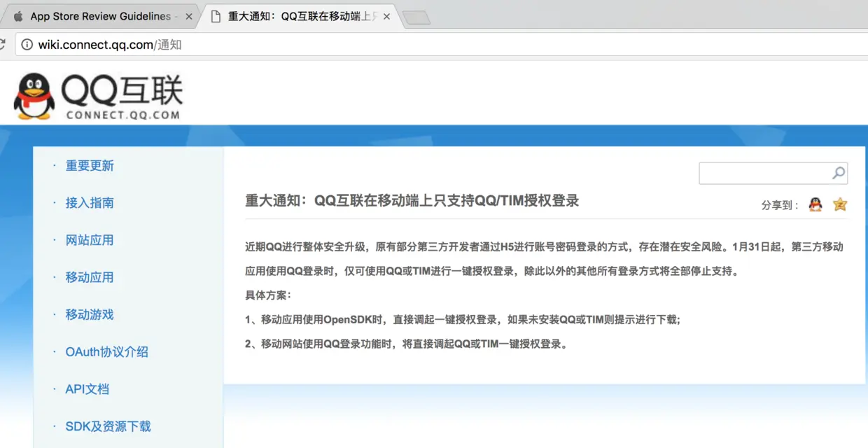This screenshot has height=448, width=868.
Task: Select 网站应用 from sidebar
Action: click(89, 240)
